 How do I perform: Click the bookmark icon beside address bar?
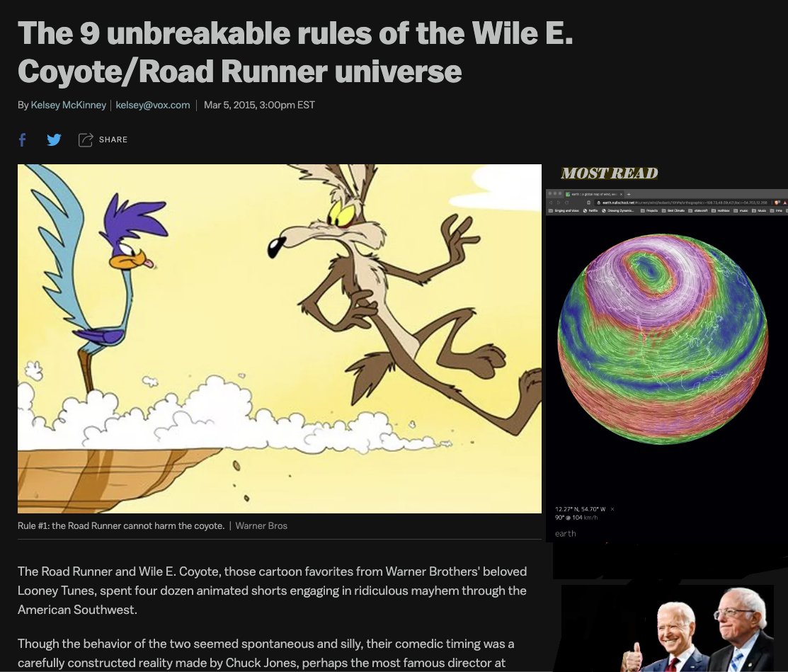(588, 203)
